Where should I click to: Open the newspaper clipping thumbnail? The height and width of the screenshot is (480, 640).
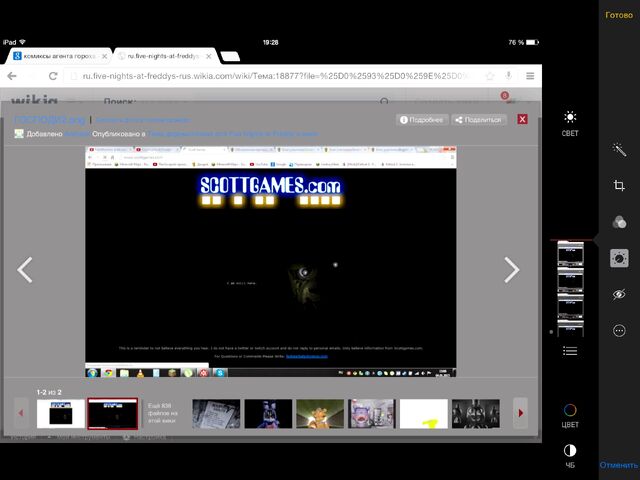(x=216, y=413)
